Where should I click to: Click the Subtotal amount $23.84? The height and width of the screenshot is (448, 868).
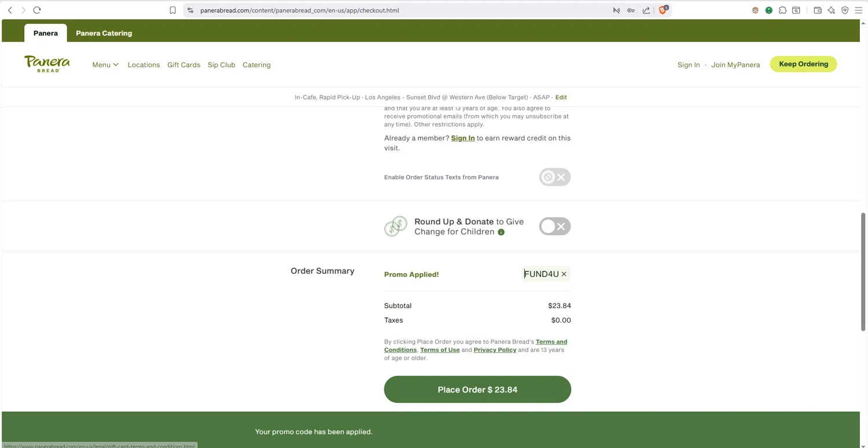coord(560,306)
